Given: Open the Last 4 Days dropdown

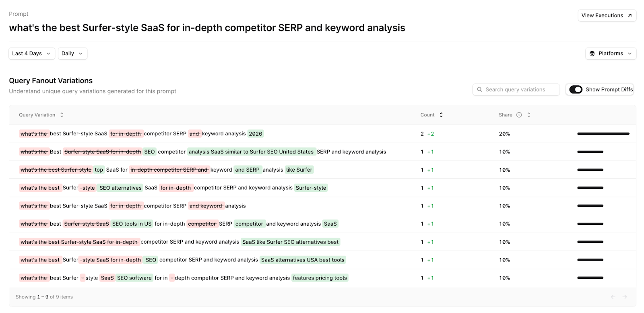Looking at the screenshot, I should 31,54.
